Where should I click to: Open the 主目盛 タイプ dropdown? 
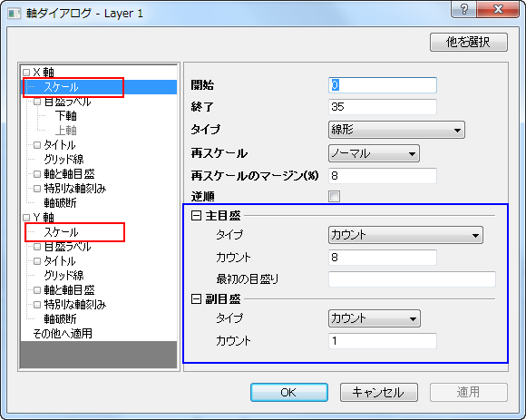[x=405, y=235]
